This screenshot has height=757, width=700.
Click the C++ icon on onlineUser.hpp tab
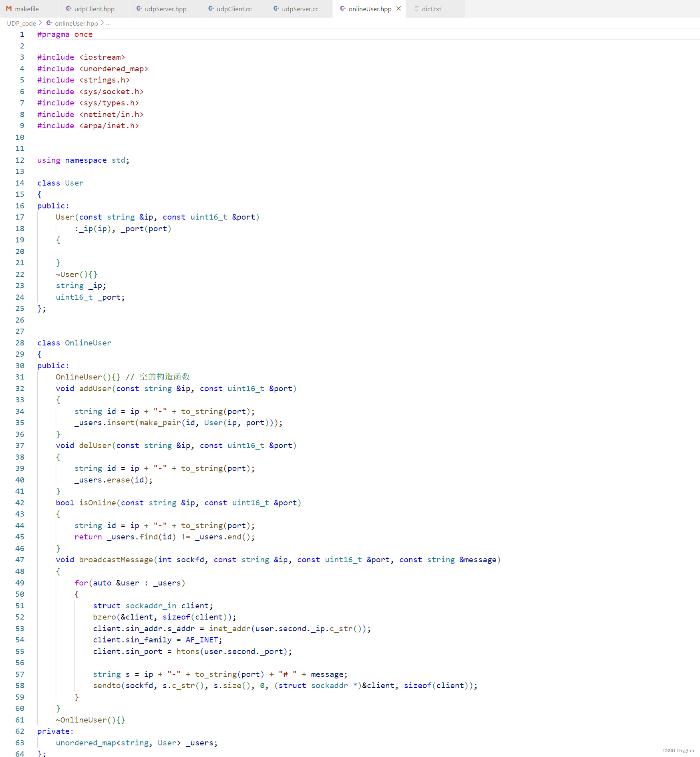click(343, 8)
